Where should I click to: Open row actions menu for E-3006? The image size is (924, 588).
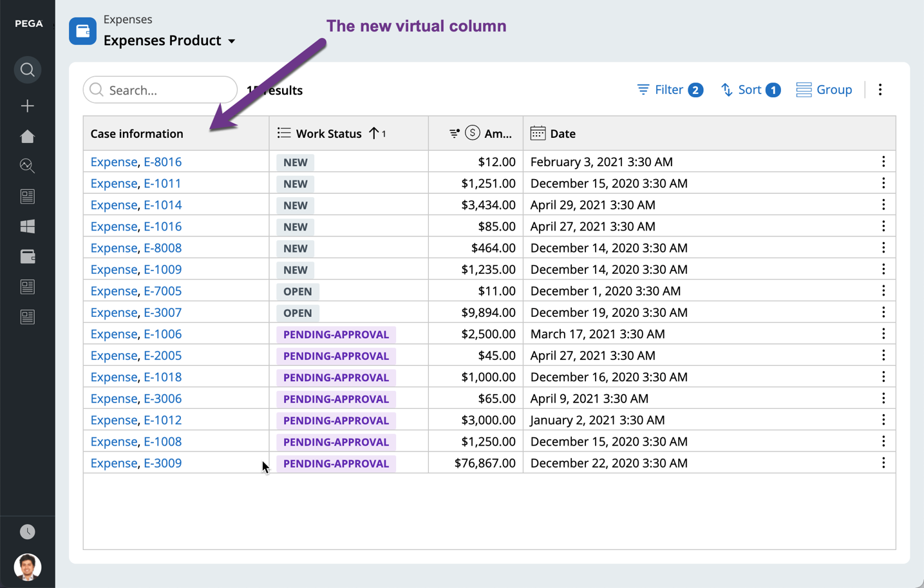pos(883,399)
